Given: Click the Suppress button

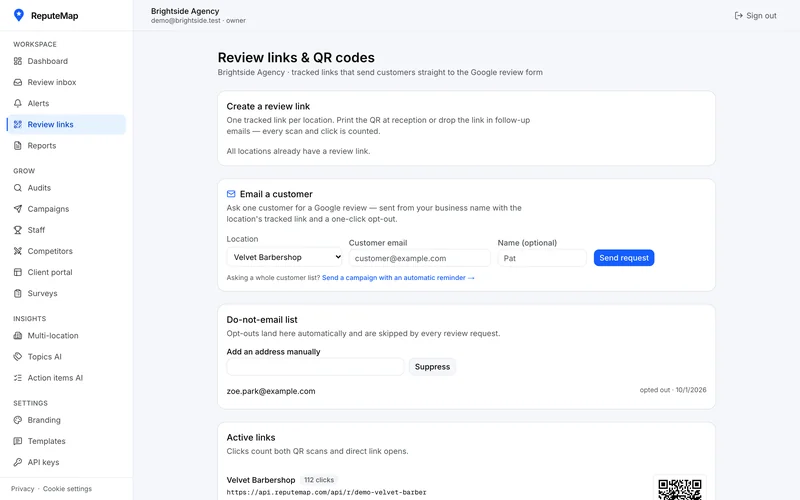Looking at the screenshot, I should tap(432, 367).
